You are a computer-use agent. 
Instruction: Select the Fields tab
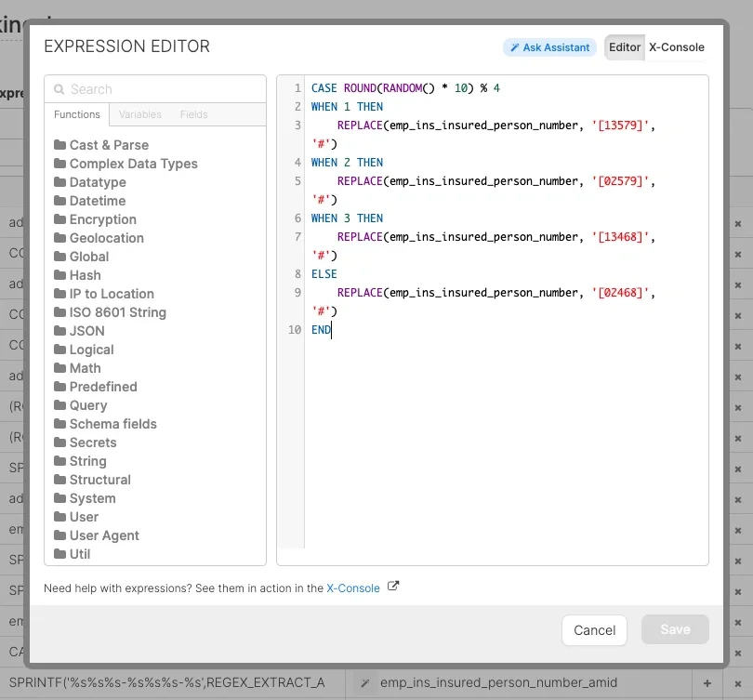(194, 114)
